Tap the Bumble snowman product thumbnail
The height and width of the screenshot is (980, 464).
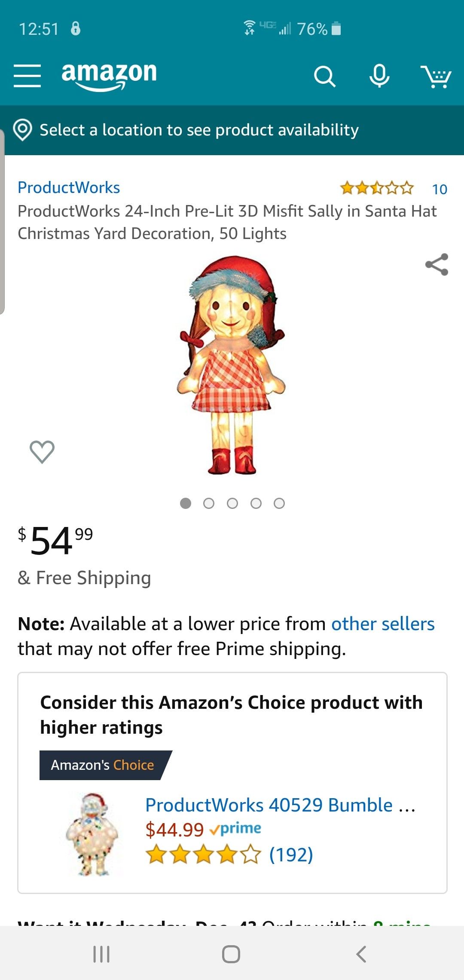(92, 834)
